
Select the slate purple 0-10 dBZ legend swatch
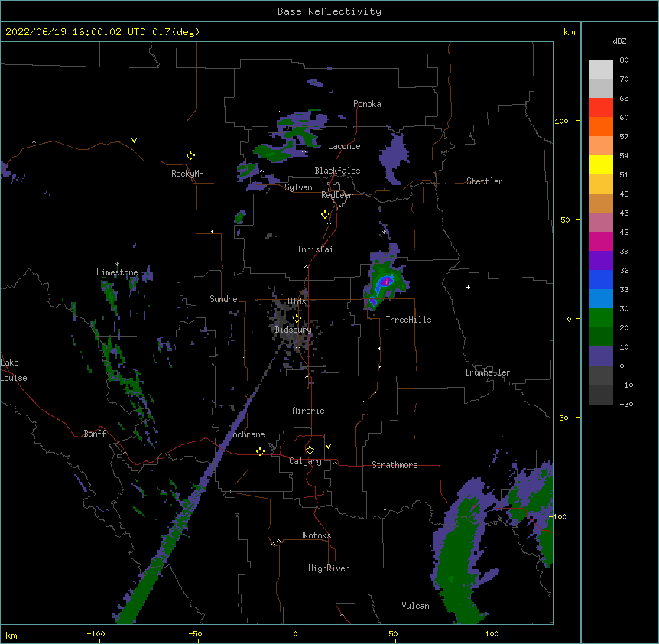tap(601, 356)
